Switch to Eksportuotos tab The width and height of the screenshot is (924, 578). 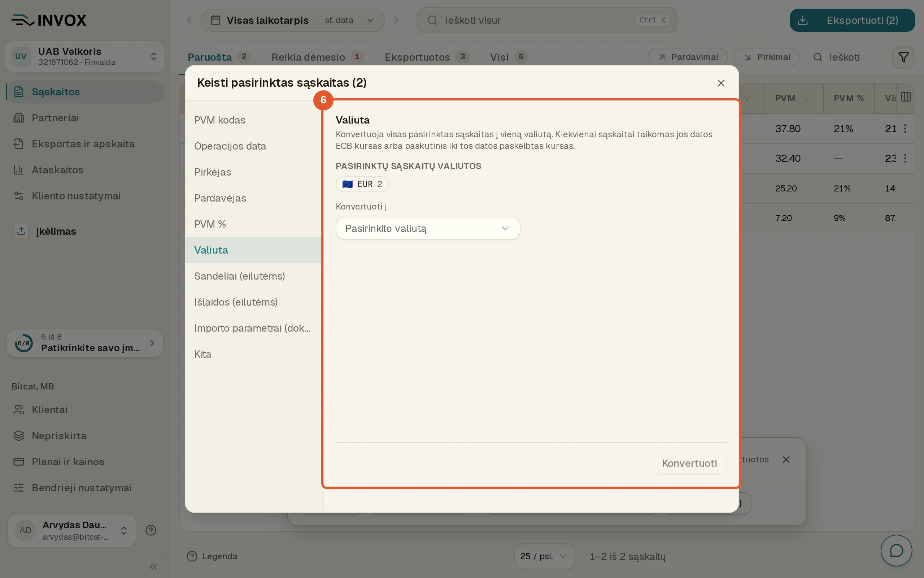427,57
